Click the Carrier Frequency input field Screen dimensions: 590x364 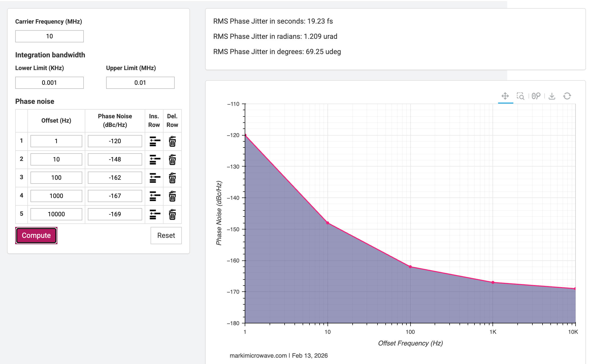point(50,36)
